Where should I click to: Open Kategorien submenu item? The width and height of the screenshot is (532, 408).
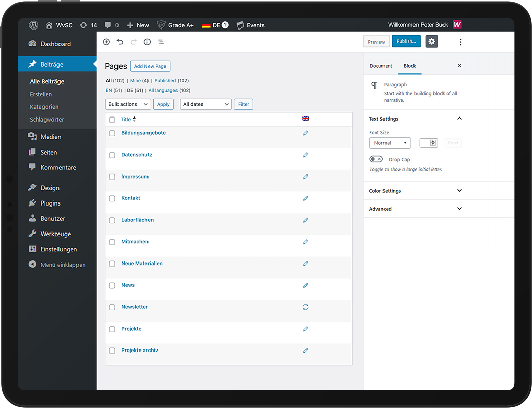point(44,107)
